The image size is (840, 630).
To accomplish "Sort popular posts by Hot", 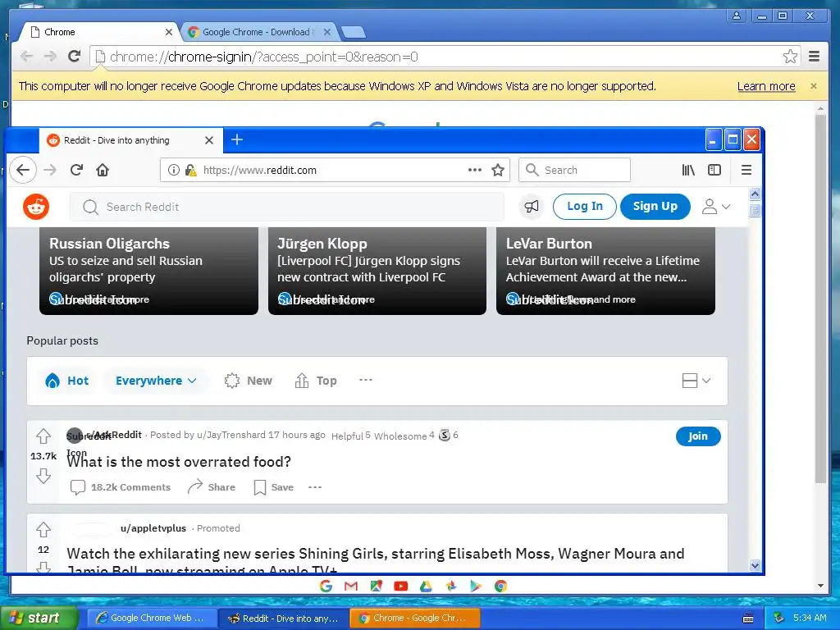I will 67,381.
